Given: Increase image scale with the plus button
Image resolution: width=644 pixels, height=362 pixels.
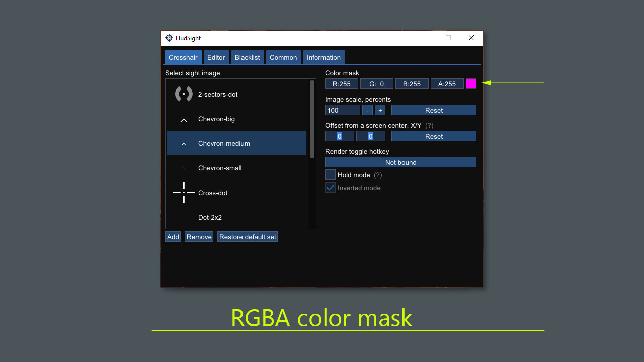Looking at the screenshot, I should point(380,110).
